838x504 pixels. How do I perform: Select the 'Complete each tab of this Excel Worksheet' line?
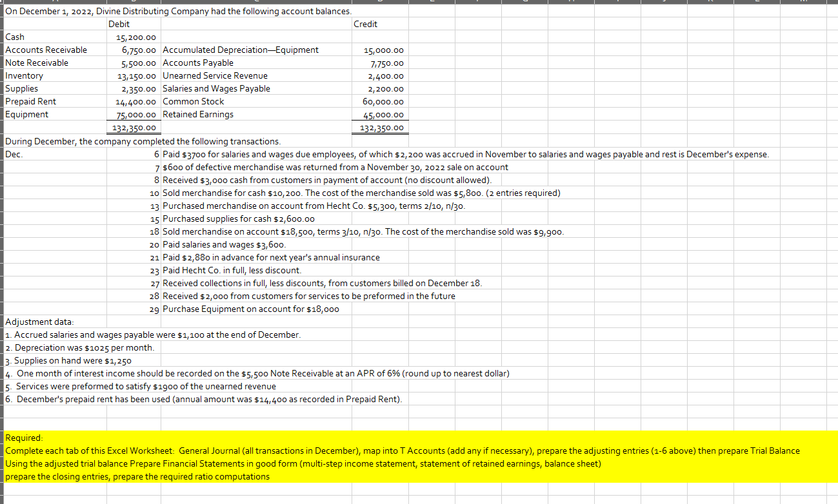(x=403, y=451)
